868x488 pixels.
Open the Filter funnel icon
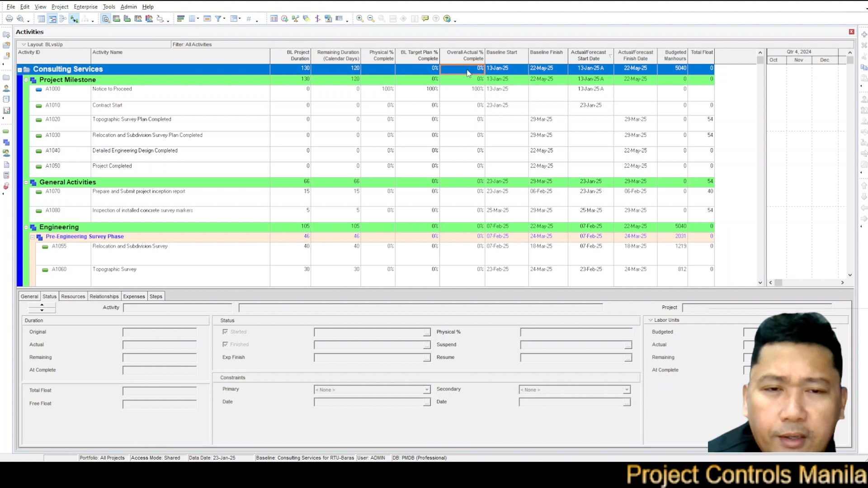tap(218, 19)
